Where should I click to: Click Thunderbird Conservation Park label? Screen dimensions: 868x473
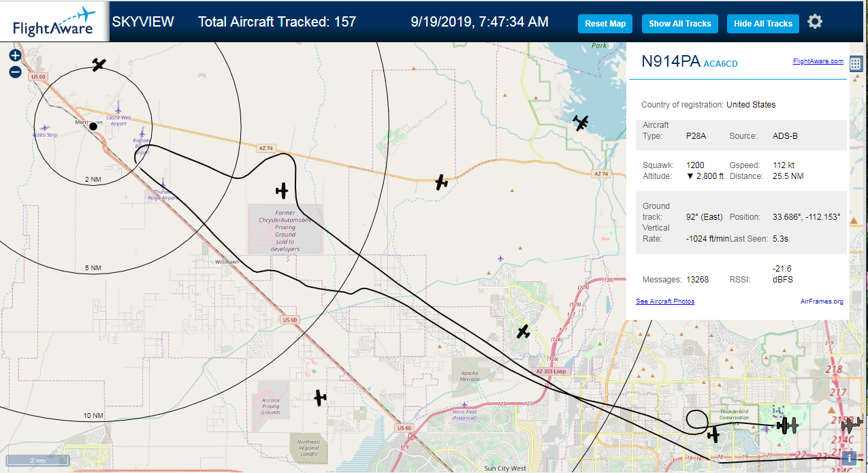733,417
